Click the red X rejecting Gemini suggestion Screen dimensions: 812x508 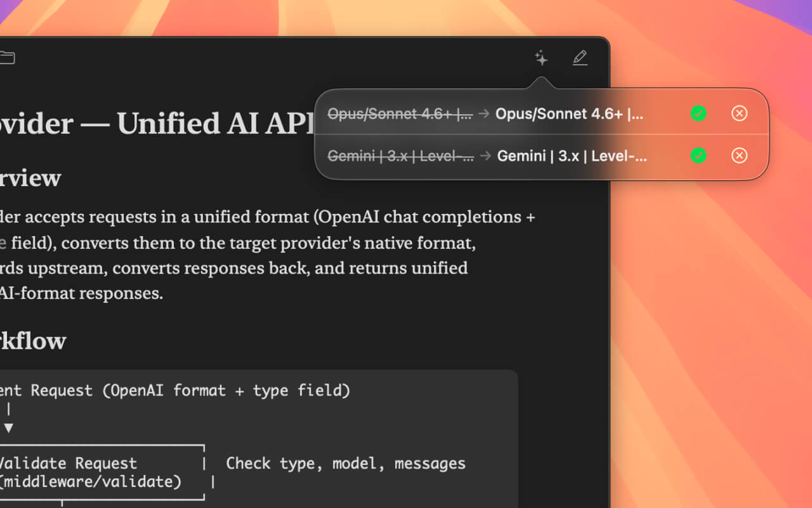739,156
